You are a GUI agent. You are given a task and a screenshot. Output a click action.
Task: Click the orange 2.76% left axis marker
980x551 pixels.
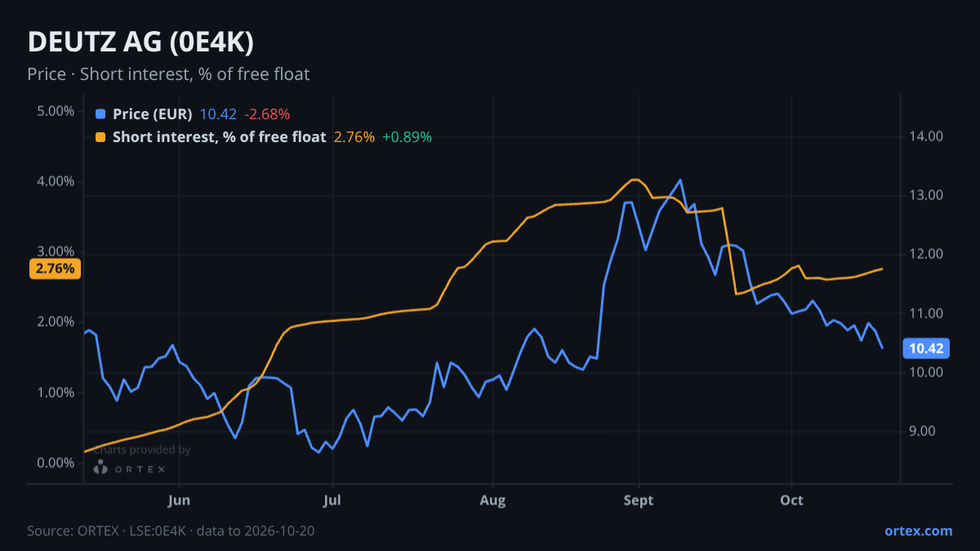pos(55,269)
